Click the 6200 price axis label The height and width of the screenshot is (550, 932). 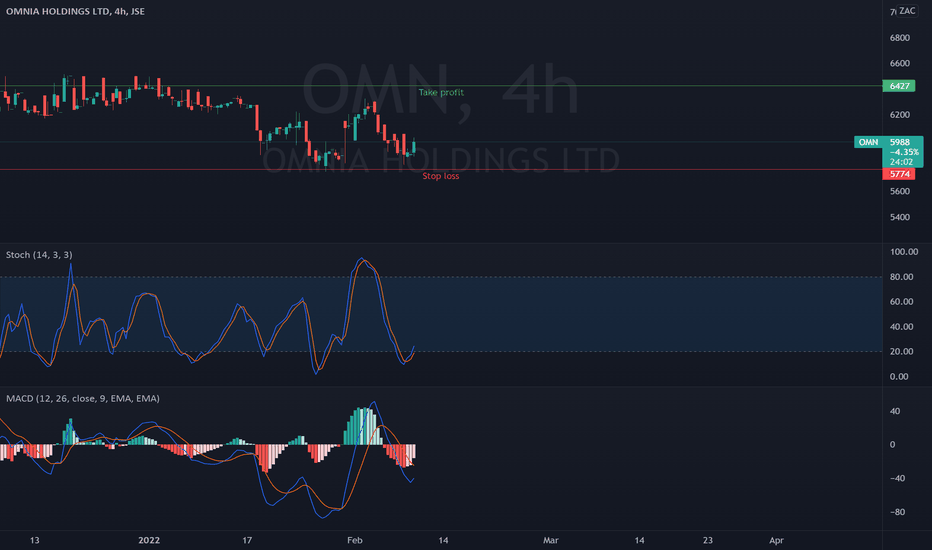[x=900, y=115]
